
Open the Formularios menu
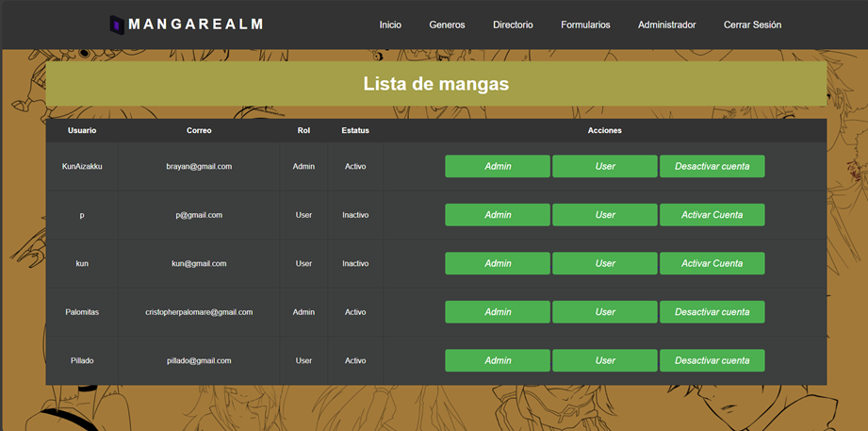[585, 25]
